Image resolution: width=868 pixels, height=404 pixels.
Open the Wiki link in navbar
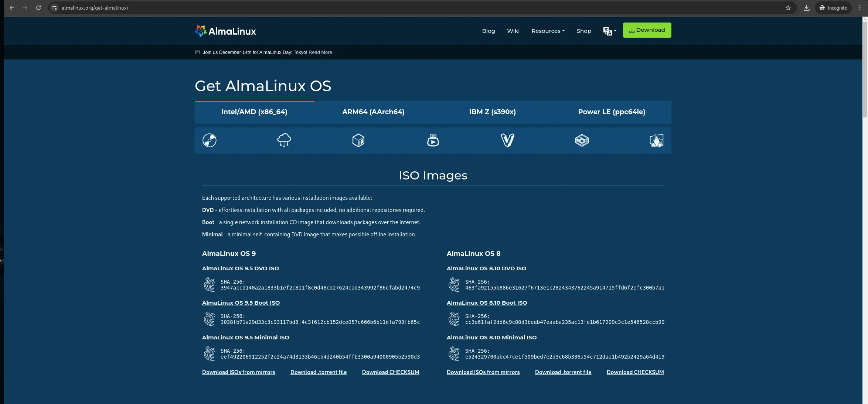click(x=513, y=31)
